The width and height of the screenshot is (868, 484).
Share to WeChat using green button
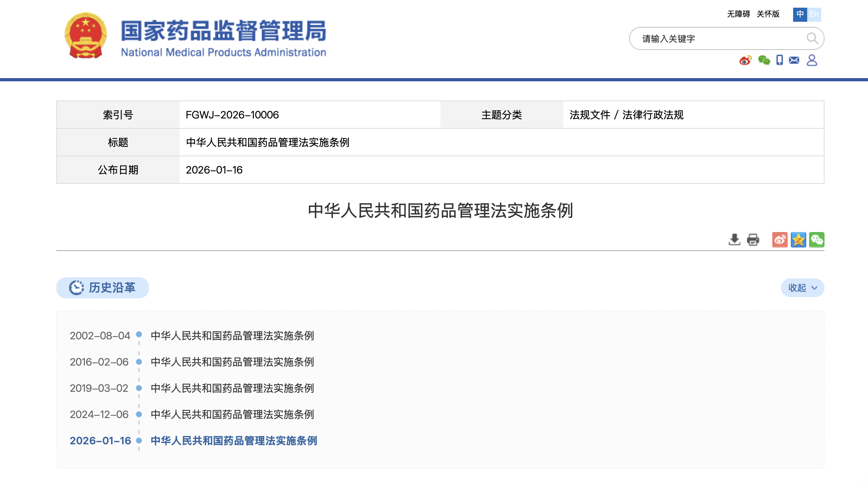(816, 240)
